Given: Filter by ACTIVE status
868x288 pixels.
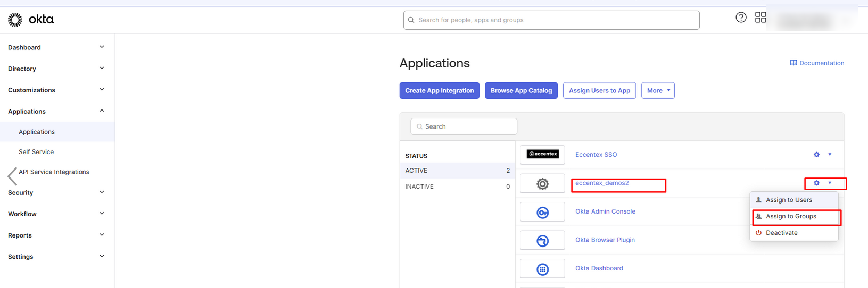Looking at the screenshot, I should coord(457,171).
